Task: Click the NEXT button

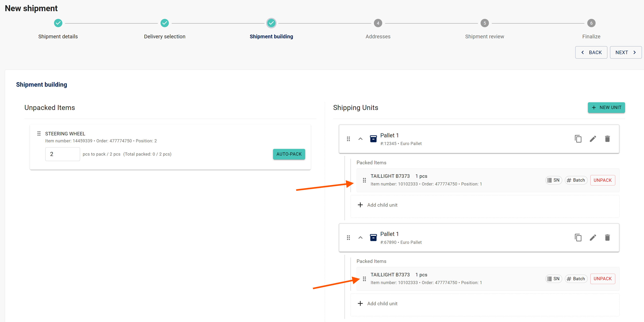Action: pos(625,52)
